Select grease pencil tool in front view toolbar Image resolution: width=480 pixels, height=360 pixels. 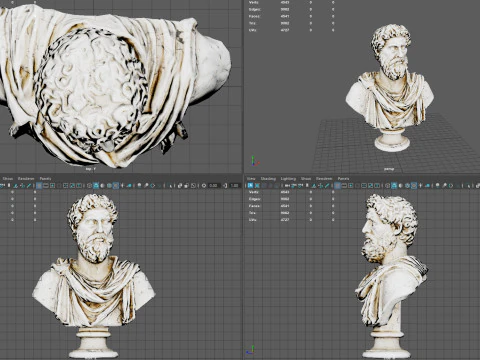click(x=29, y=185)
